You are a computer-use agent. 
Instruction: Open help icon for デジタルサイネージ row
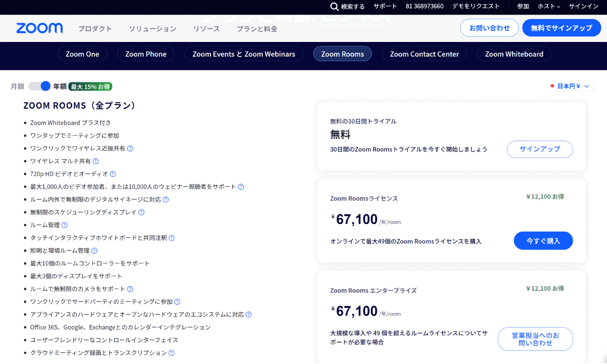pos(165,200)
